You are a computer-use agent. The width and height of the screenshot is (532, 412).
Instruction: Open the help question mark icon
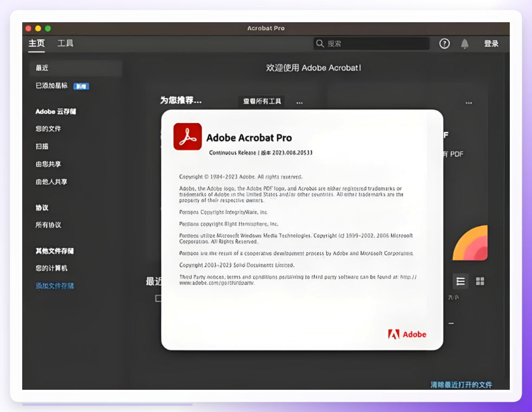coord(444,43)
